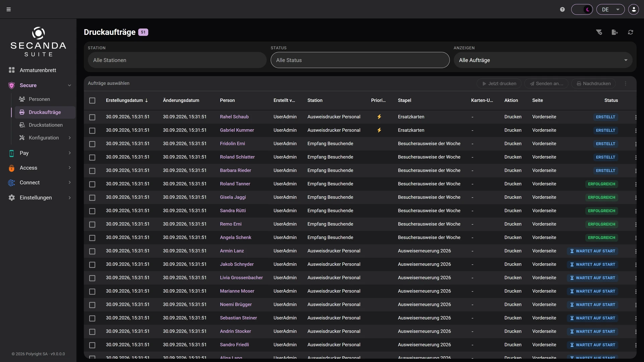The height and width of the screenshot is (362, 644).
Task: Click the SECANDA Suite logo
Action: [x=38, y=42]
